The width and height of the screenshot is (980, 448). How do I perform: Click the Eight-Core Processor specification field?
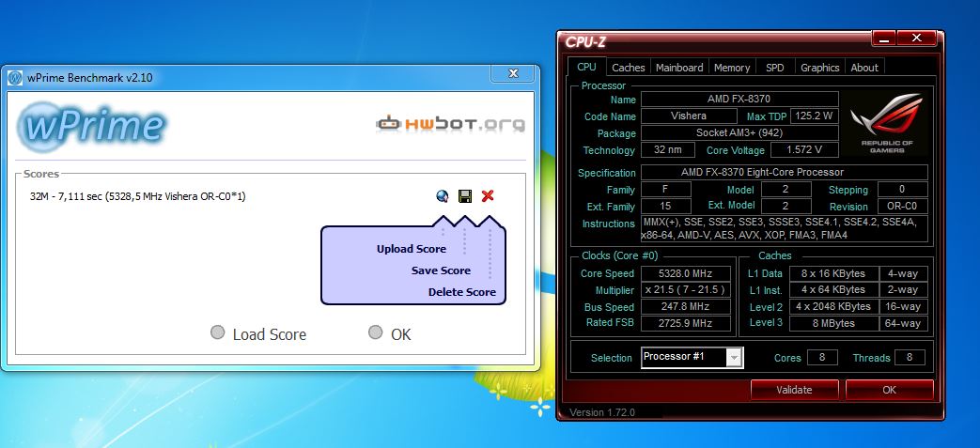pos(785,173)
